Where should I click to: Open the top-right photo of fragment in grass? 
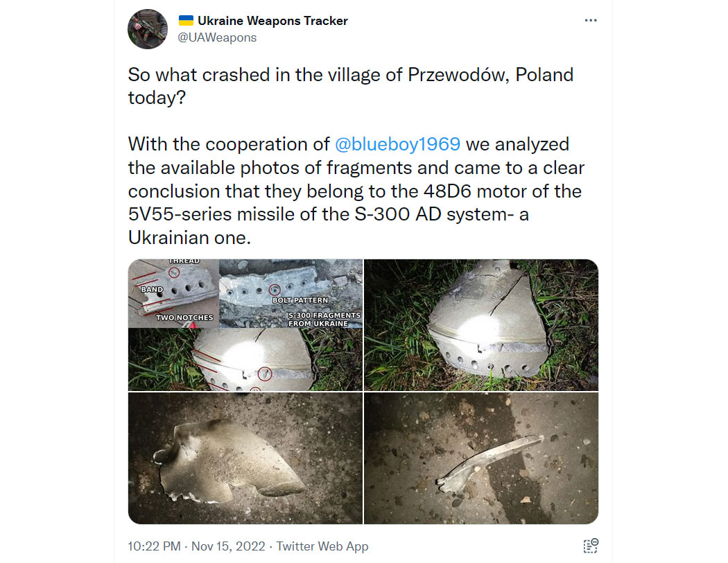[x=481, y=325]
